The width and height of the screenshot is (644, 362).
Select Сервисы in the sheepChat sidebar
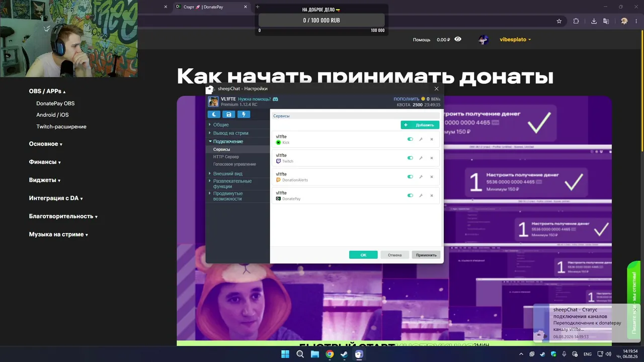[x=221, y=149]
